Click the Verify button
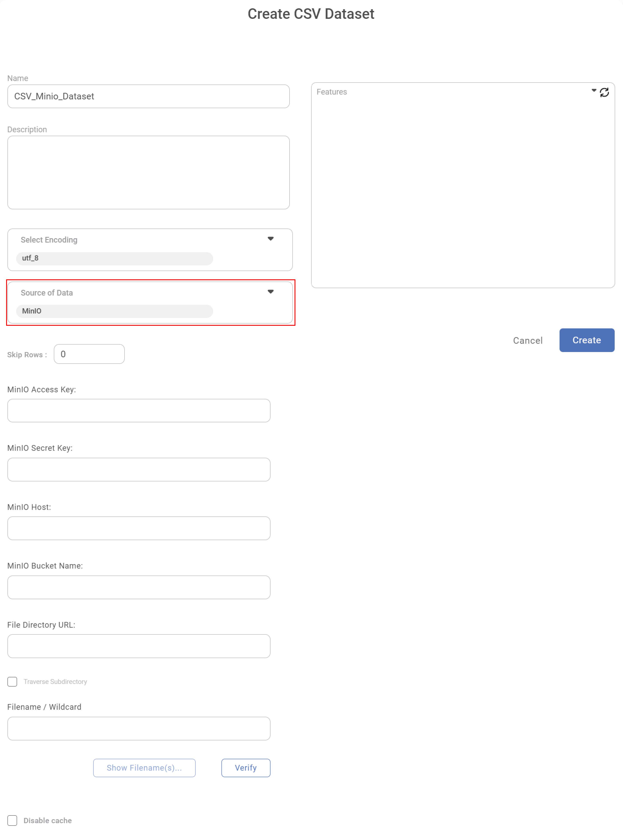This screenshot has width=623, height=840. point(246,768)
